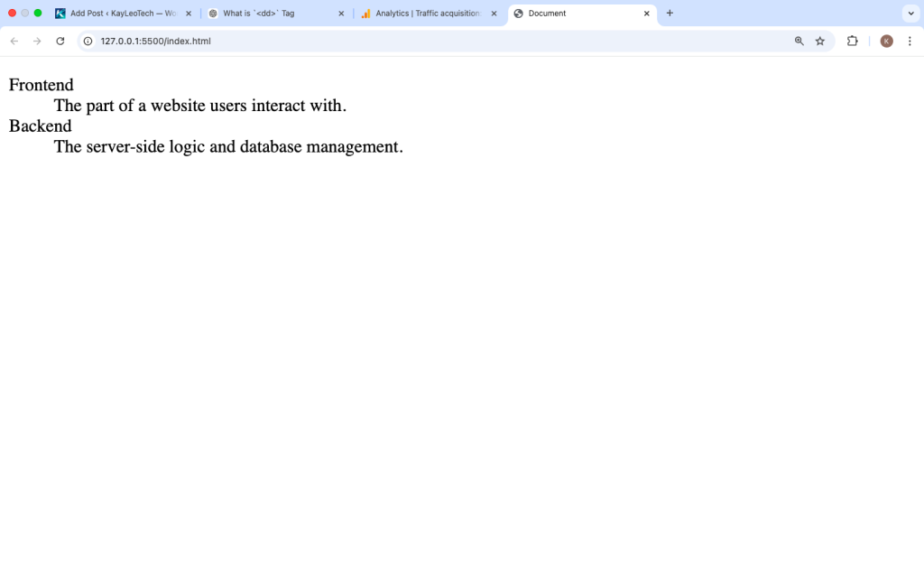Open the Extensions puzzle icon
Screen dimensions: 924x578
[852, 41]
